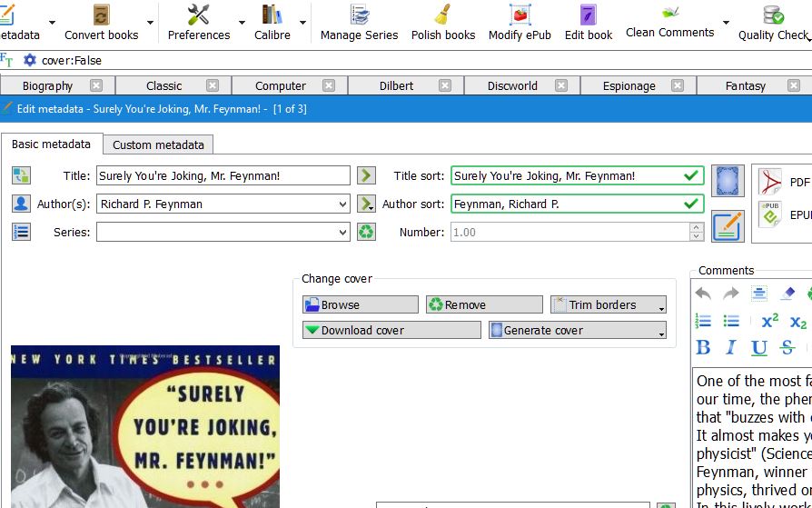
Task: Click the Title sort field
Action: click(x=578, y=175)
